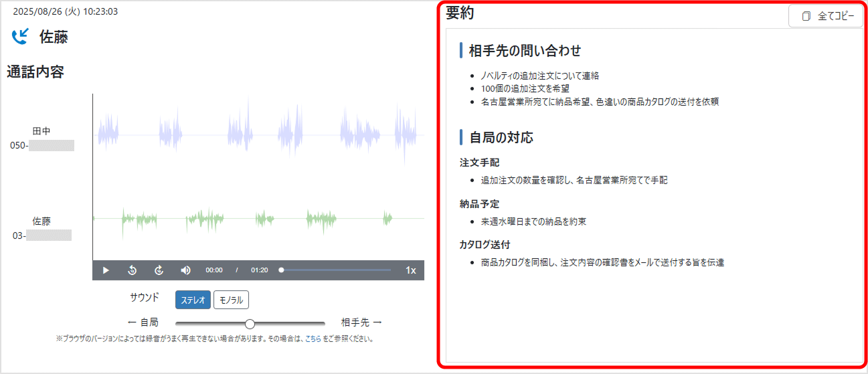Screen dimensions: 868x374
Task: Click the 01:20 total duration
Action: point(260,270)
